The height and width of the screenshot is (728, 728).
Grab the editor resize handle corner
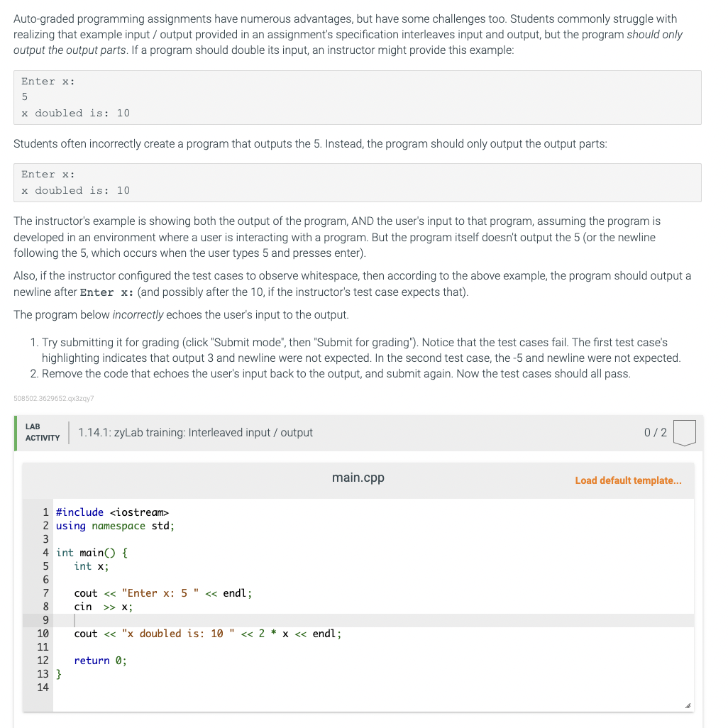688,706
